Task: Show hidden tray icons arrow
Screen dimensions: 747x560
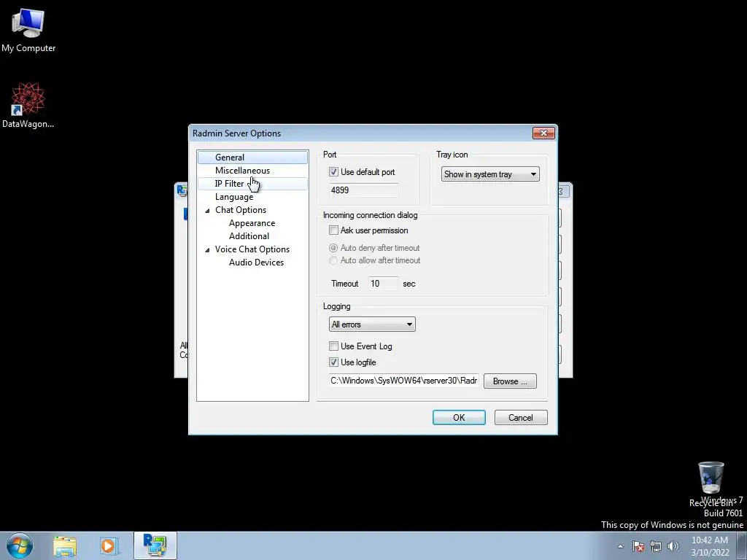Action: [x=620, y=546]
